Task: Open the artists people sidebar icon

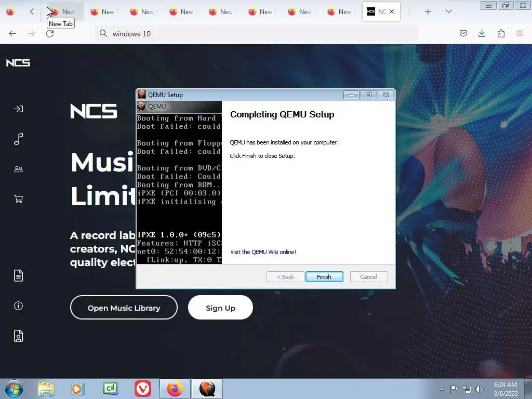Action: tap(18, 169)
